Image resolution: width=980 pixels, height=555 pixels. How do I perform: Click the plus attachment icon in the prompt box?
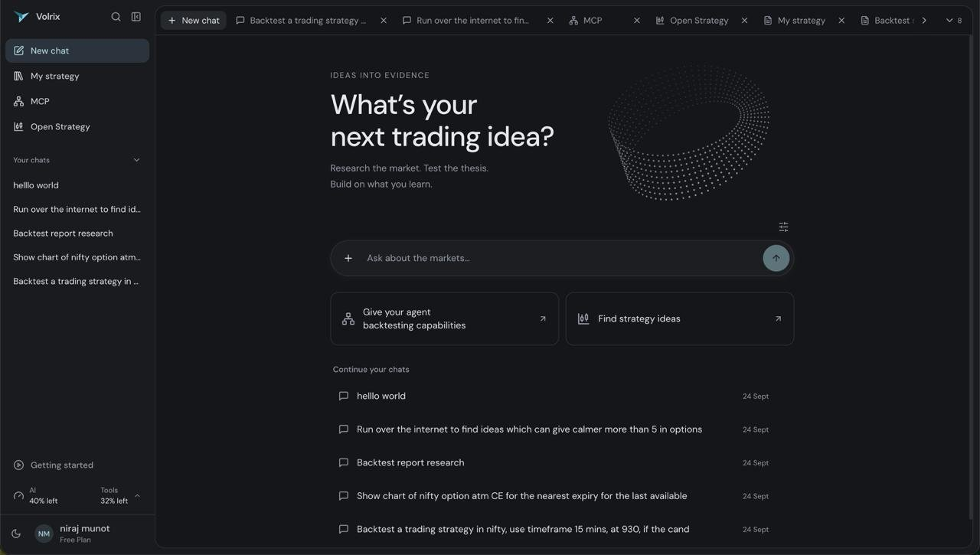(x=348, y=258)
